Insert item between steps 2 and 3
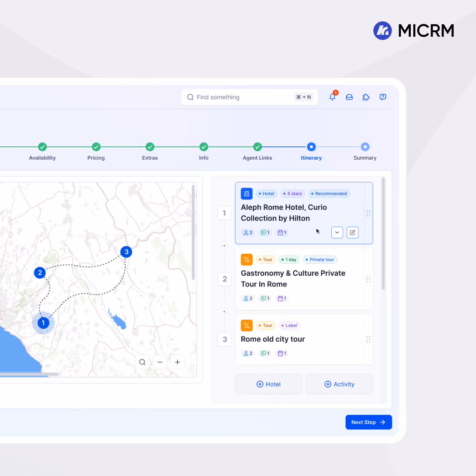The width and height of the screenshot is (476, 476). point(224,312)
